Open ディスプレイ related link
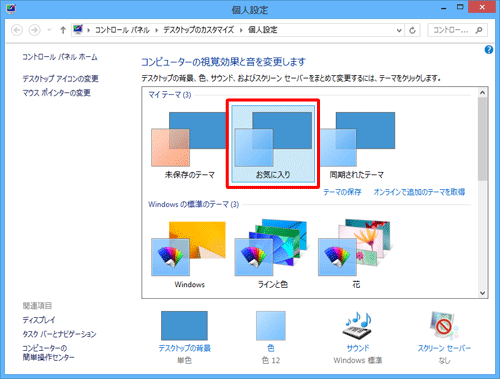The height and width of the screenshot is (379, 500). click(39, 320)
